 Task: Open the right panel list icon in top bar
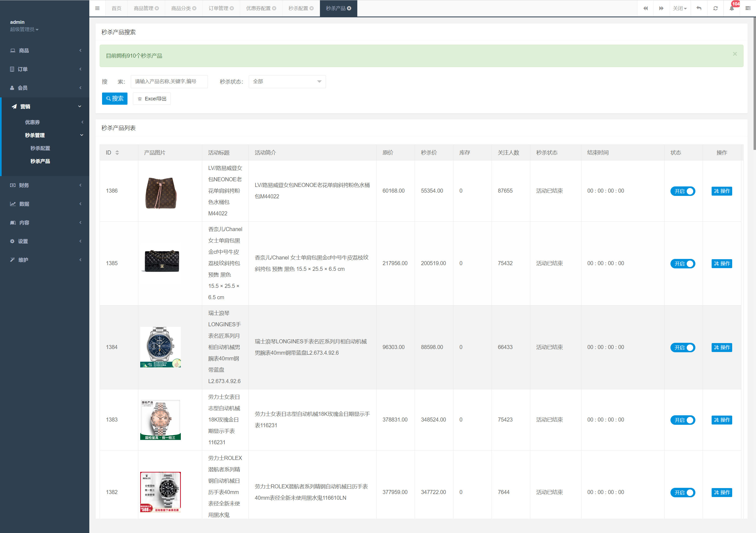tap(748, 8)
